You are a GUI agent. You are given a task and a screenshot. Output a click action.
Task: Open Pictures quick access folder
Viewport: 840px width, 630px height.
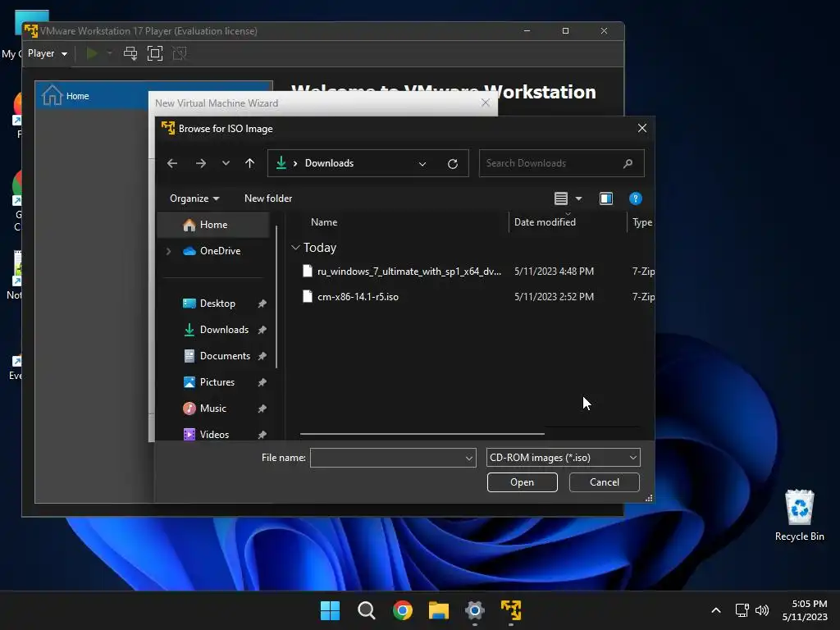click(x=217, y=382)
